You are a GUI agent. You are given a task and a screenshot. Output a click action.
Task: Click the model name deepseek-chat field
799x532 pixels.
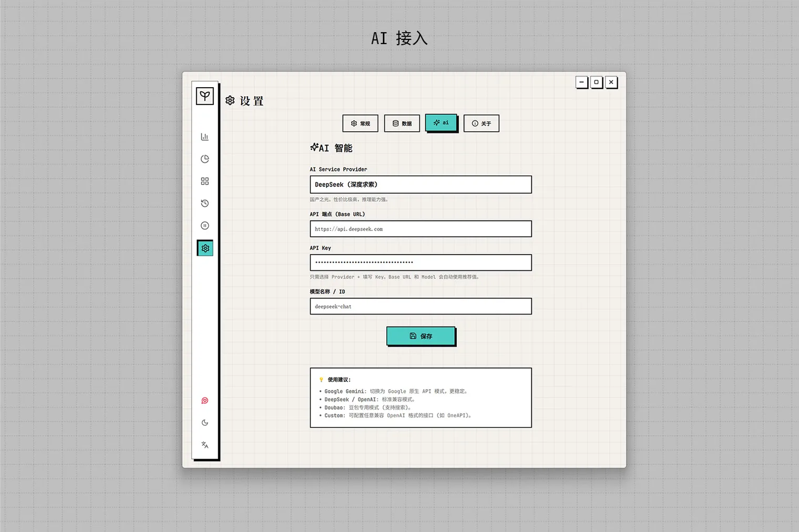coord(421,306)
